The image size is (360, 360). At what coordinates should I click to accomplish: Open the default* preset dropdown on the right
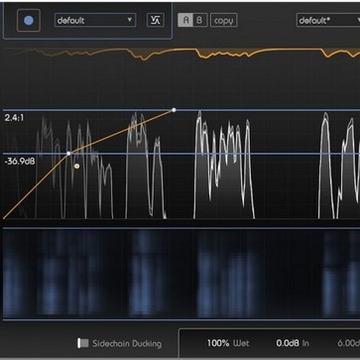(x=328, y=20)
